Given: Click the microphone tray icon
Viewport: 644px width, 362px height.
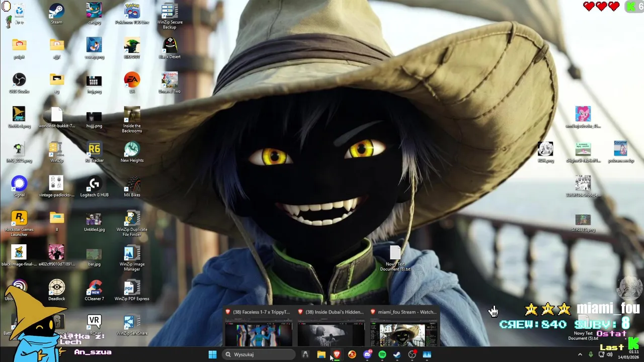Looking at the screenshot, I should (591, 354).
